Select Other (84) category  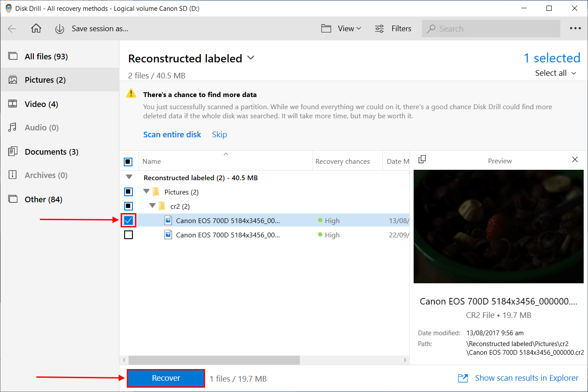(60, 199)
